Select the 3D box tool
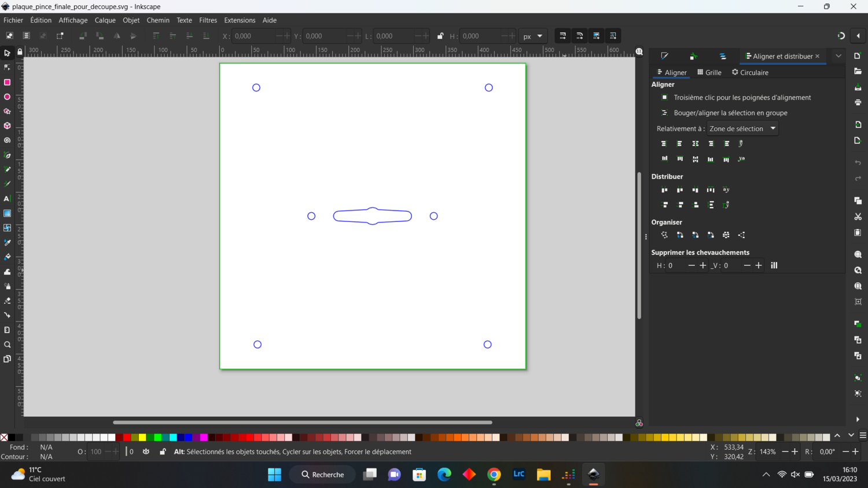The width and height of the screenshot is (868, 488). 7,126
